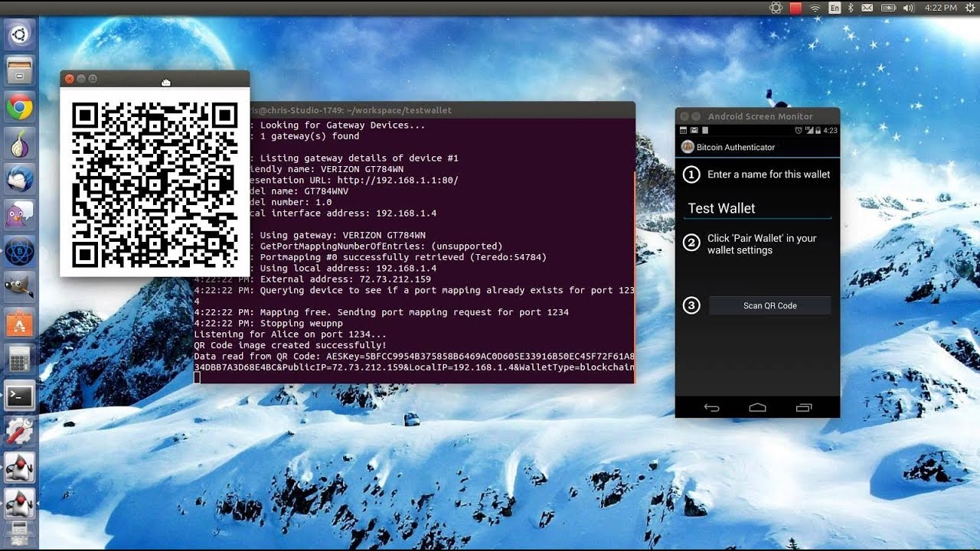Viewport: 980px width, 551px height.
Task: Open the Wi-Fi network menu
Action: click(815, 8)
